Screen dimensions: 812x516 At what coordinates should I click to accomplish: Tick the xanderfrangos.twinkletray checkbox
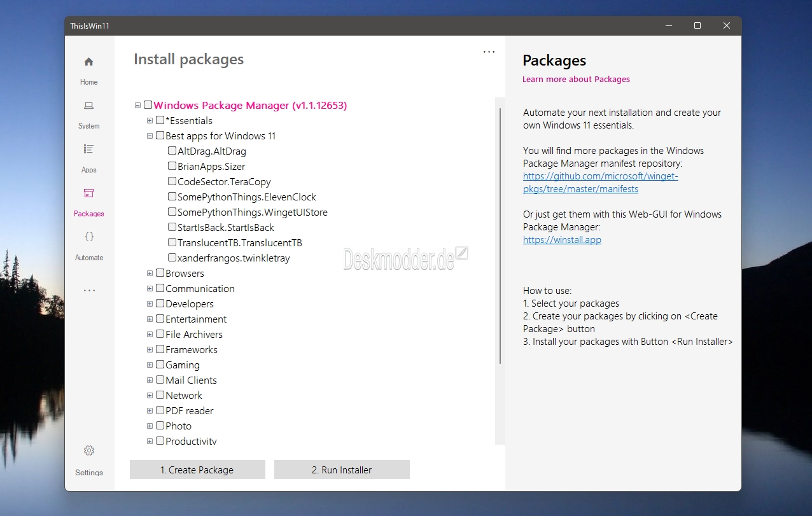pyautogui.click(x=172, y=258)
